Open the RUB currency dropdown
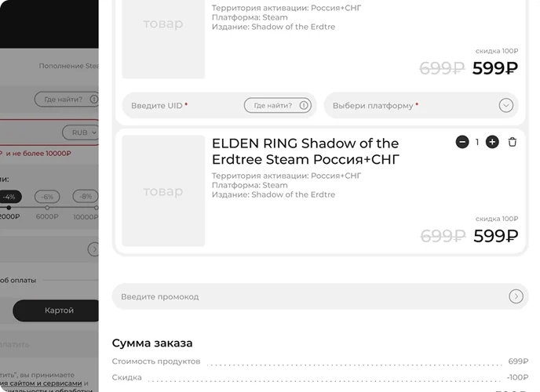The width and height of the screenshot is (540, 392). 82,132
